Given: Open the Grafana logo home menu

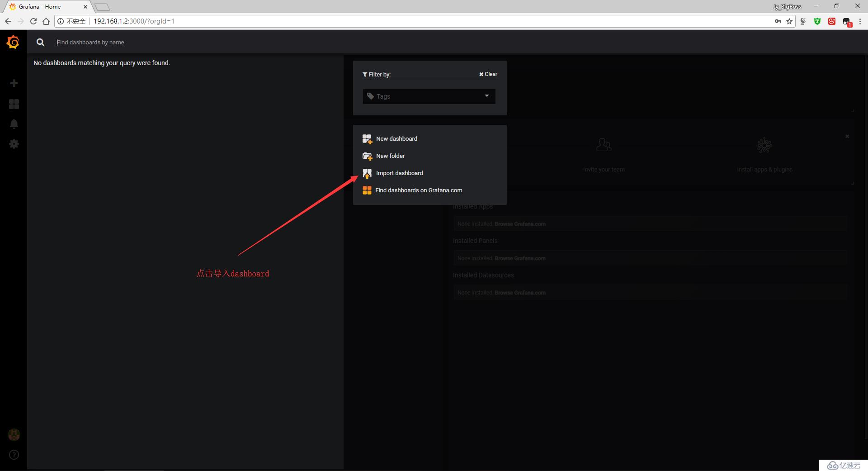Looking at the screenshot, I should (x=13, y=42).
